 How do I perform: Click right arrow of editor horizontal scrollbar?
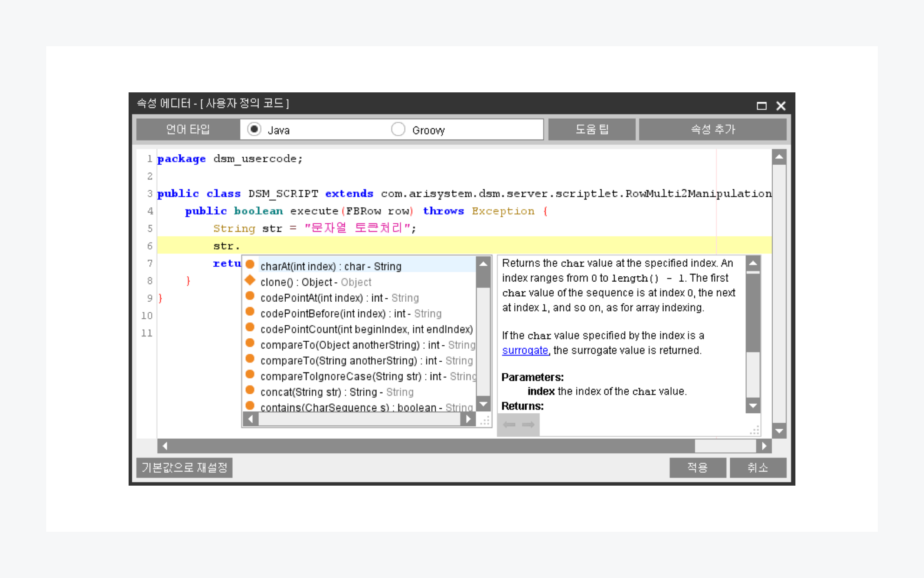tap(764, 446)
